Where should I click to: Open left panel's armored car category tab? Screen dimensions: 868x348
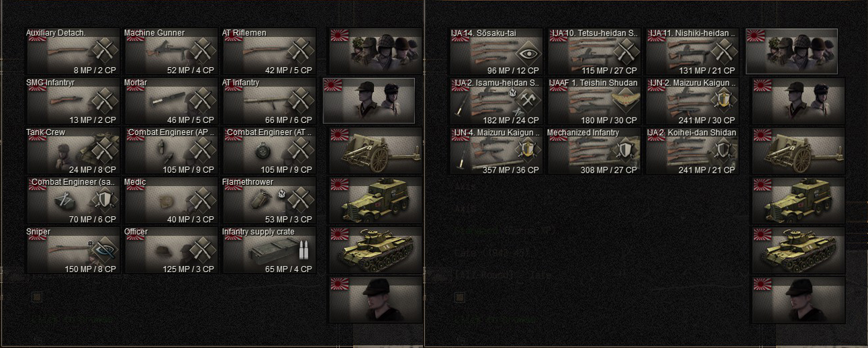pos(375,200)
